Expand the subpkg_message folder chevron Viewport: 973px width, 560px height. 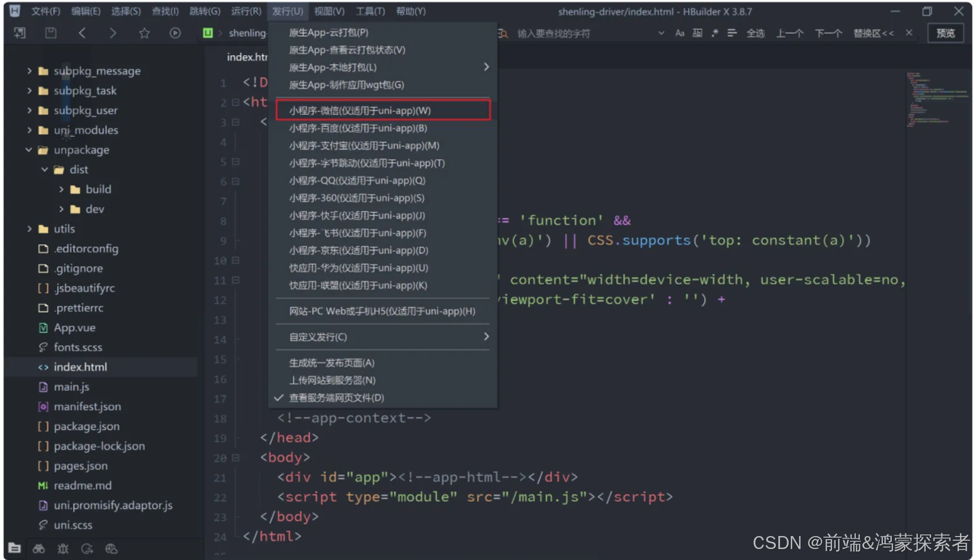(29, 71)
